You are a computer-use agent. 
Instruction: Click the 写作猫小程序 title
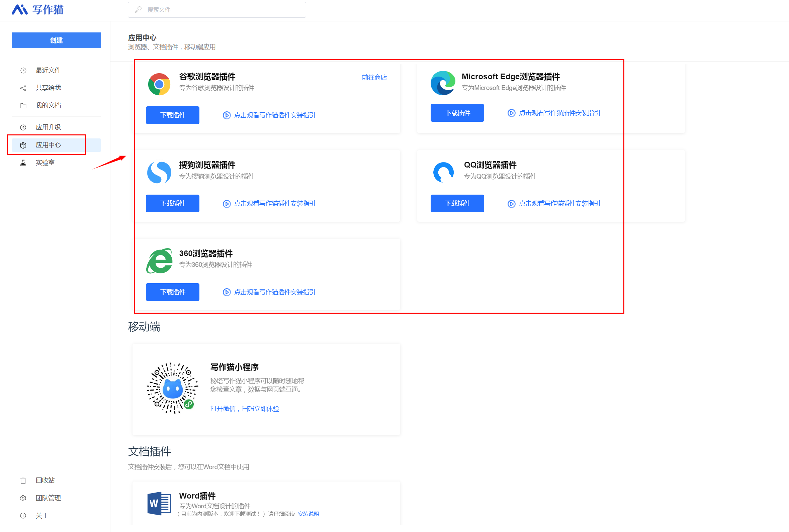pos(235,367)
